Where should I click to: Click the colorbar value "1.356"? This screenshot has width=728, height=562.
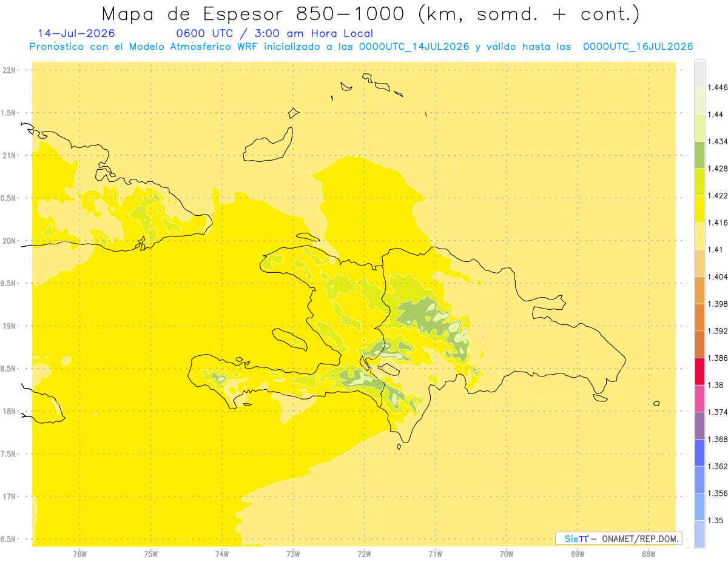(x=718, y=493)
